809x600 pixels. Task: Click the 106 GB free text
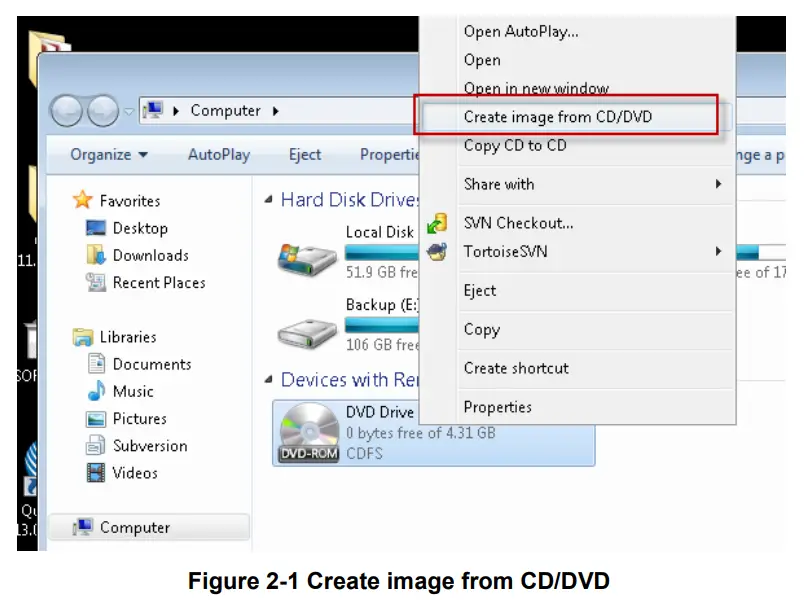coord(382,344)
